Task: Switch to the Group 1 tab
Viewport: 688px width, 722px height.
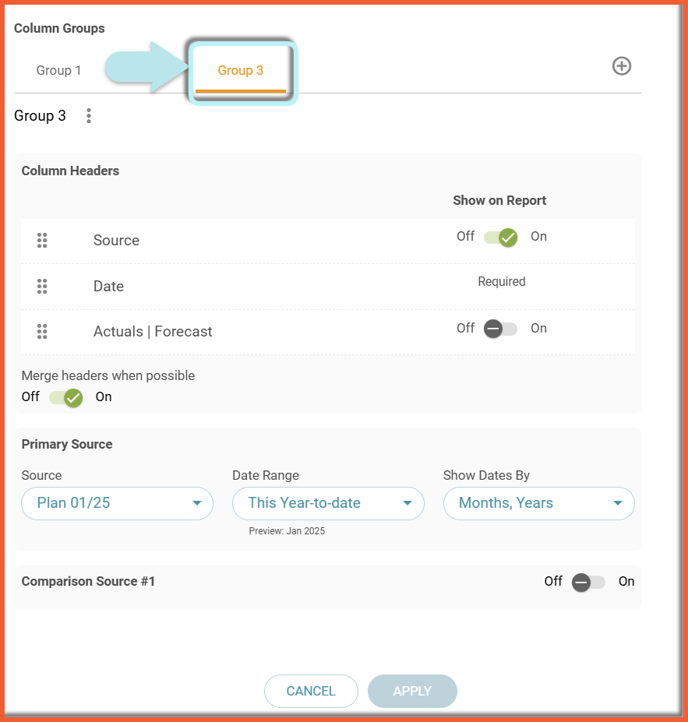Action: pyautogui.click(x=58, y=70)
